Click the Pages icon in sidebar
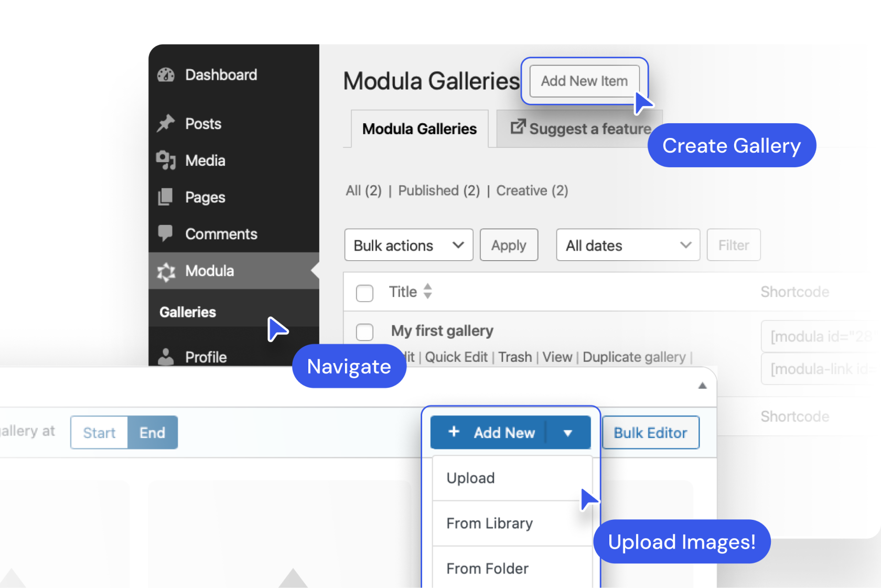Viewport: 881px width, 588px height. coord(166,197)
